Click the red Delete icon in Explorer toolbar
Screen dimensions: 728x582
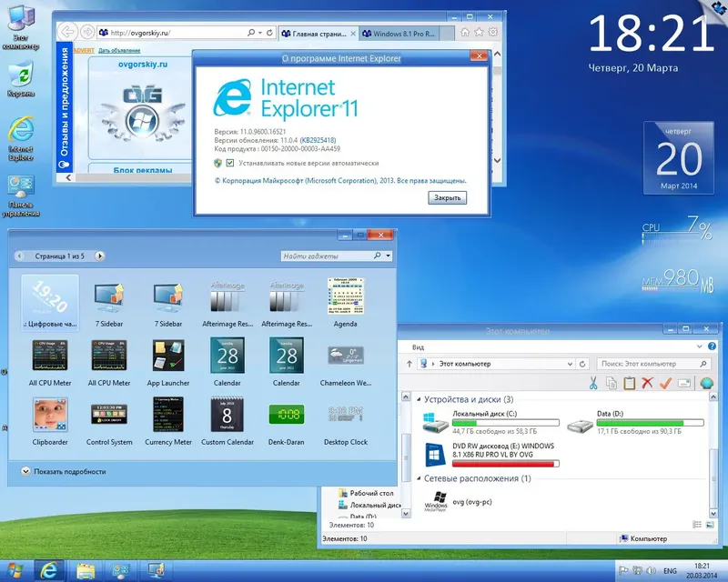point(646,383)
